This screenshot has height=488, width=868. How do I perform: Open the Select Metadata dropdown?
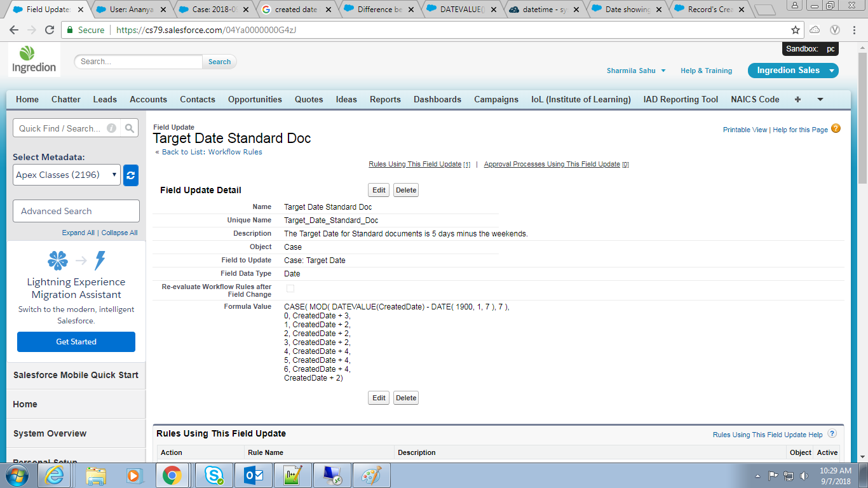[67, 175]
